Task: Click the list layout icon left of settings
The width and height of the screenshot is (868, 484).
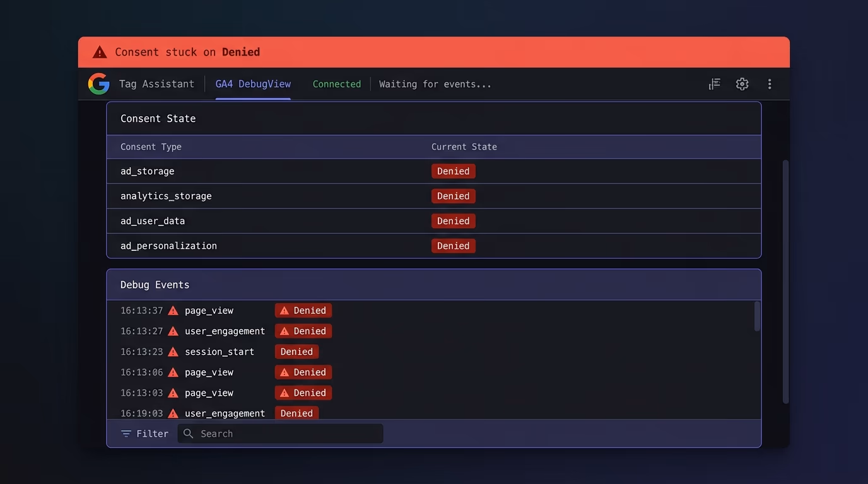Action: coord(715,84)
